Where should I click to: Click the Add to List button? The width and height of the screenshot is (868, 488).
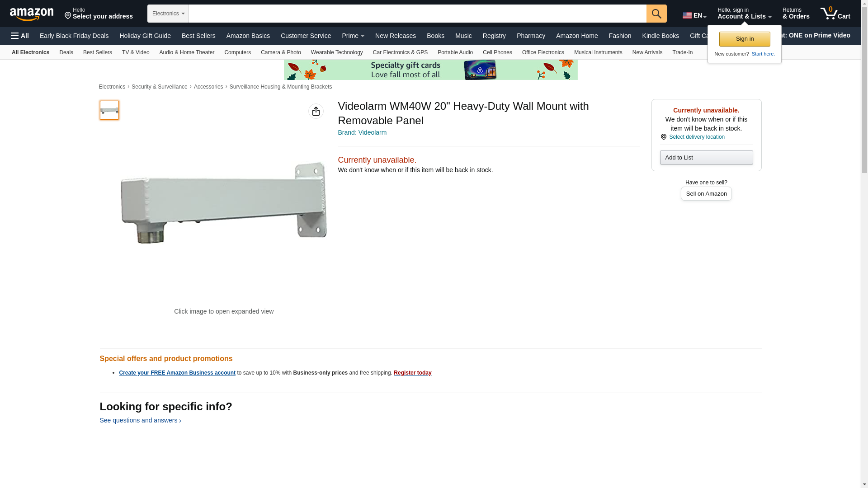click(706, 157)
